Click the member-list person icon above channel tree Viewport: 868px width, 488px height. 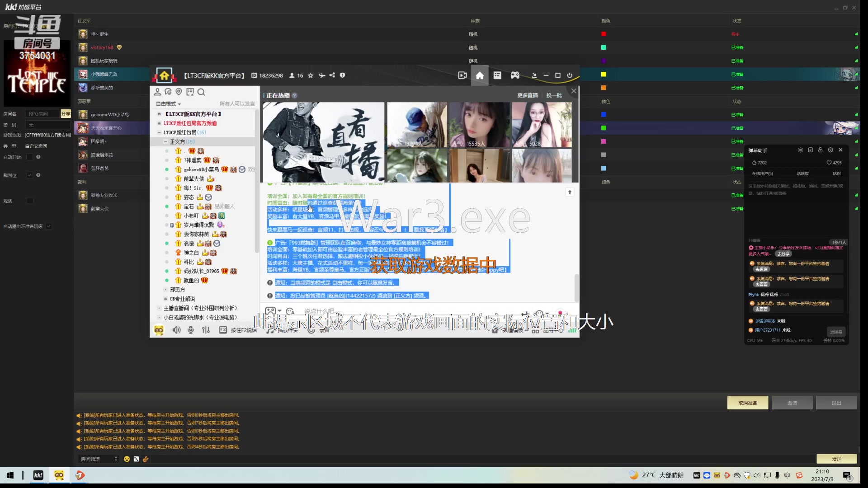click(x=157, y=92)
